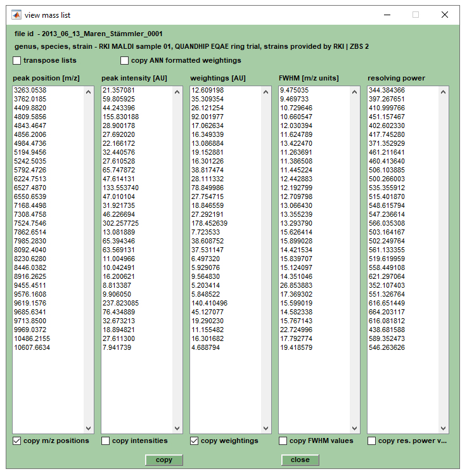
Task: Uncheck copy m/z positions checkbox
Action: [x=17, y=441]
